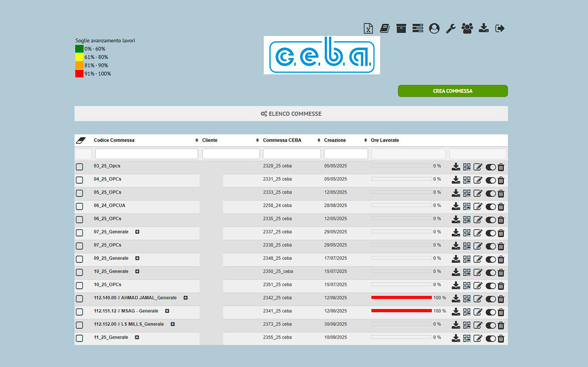Click the ELENCO COMMESSE header bar
Viewport: 588px width, 367px height.
pyautogui.click(x=291, y=113)
